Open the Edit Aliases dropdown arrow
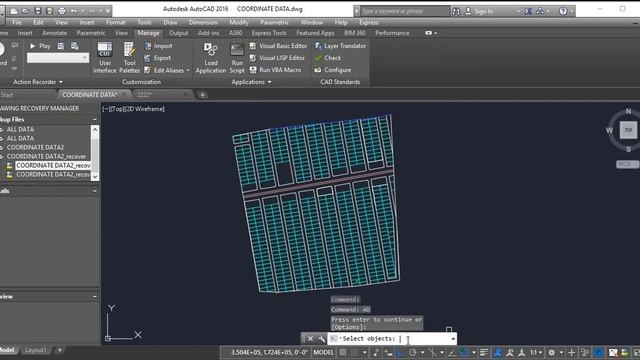 (188, 71)
